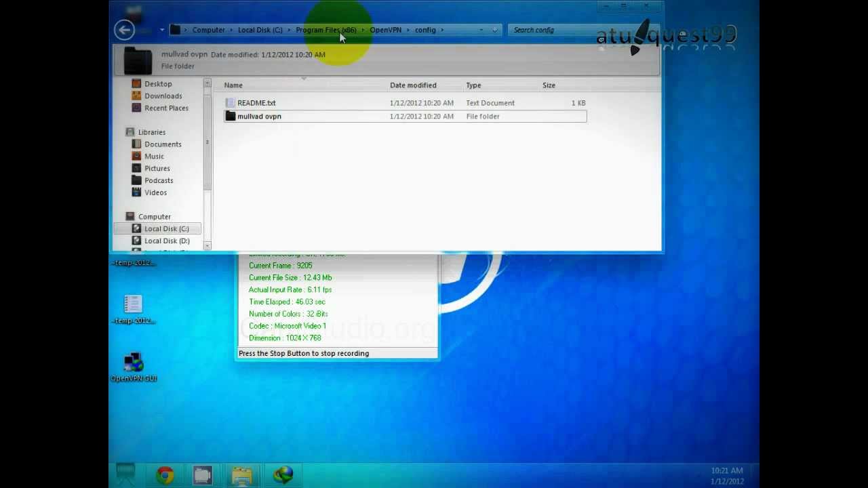868x488 pixels.
Task: Click the sidebar scrollbar down arrow
Action: click(208, 245)
